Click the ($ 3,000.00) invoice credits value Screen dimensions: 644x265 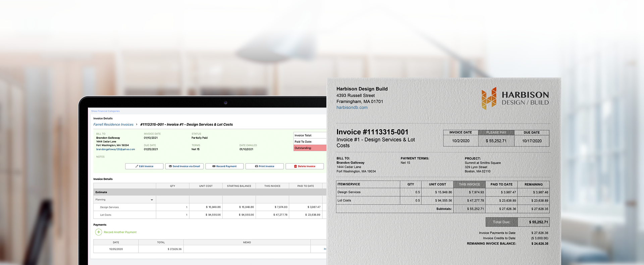coord(540,238)
